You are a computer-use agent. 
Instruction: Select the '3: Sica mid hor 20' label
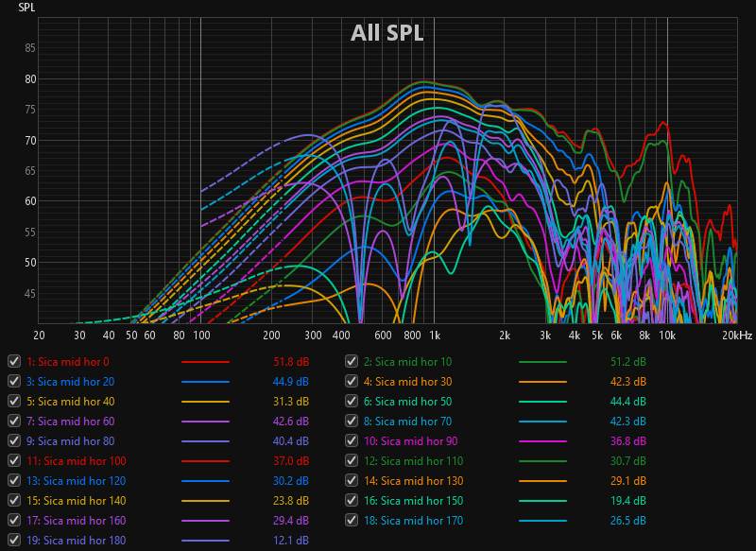tap(70, 381)
